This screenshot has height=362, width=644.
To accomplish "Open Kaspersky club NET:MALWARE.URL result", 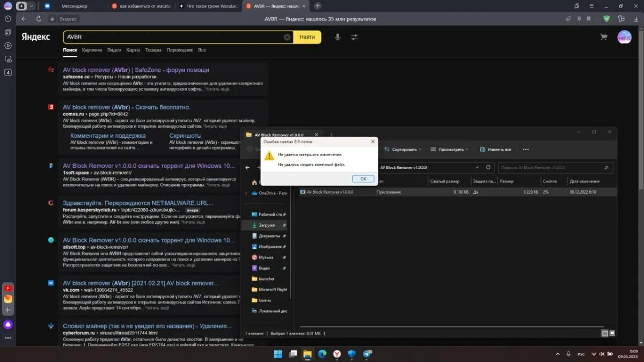I will 138,203.
